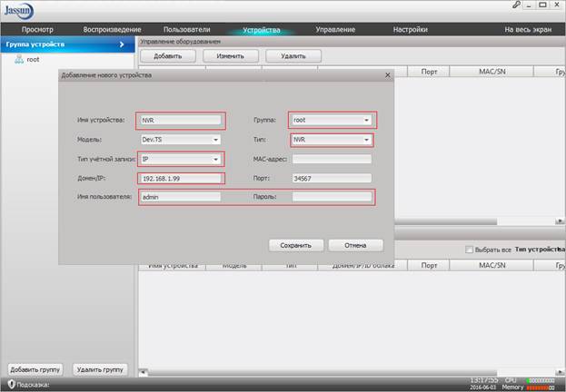The width and height of the screenshot is (566, 392).
Task: Open the Настройки tab
Action: (411, 30)
